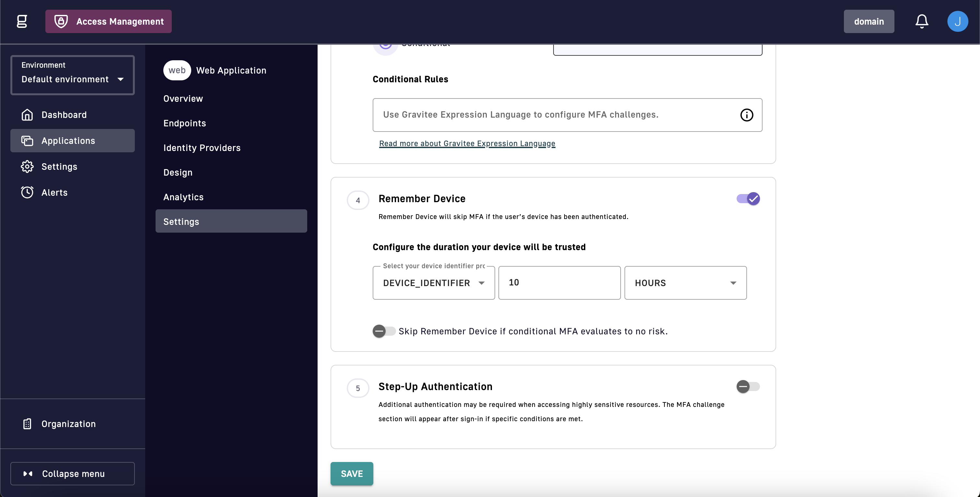
Task: Open the Environment dropdown
Action: point(72,75)
